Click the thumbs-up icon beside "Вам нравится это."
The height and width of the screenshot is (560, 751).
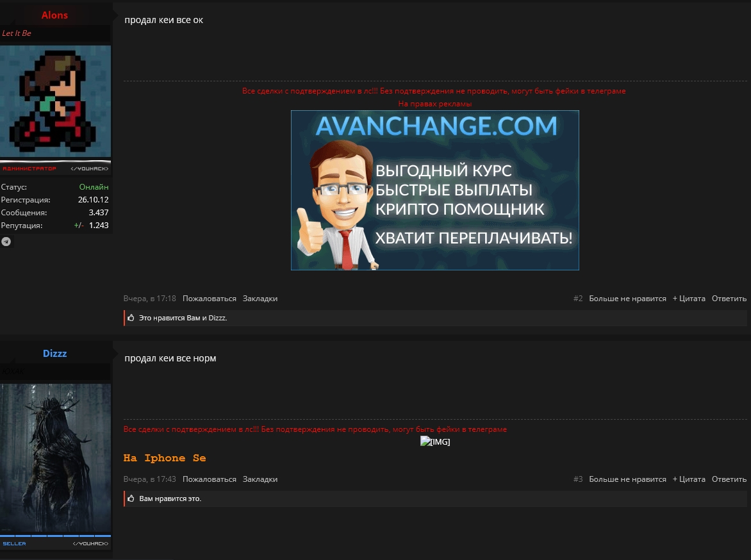click(x=131, y=498)
